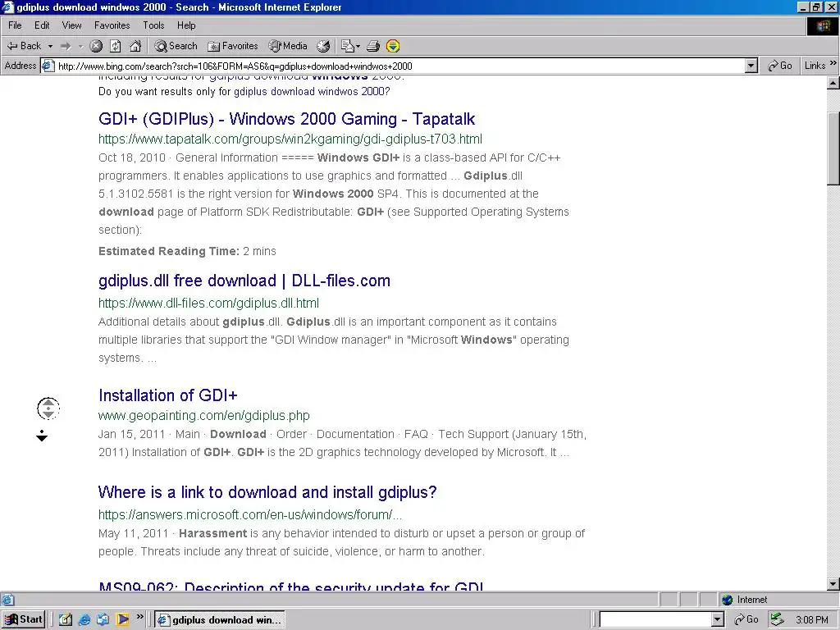Image resolution: width=840 pixels, height=630 pixels.
Task: Click the Internet zone indicator in status bar
Action: tap(745, 600)
